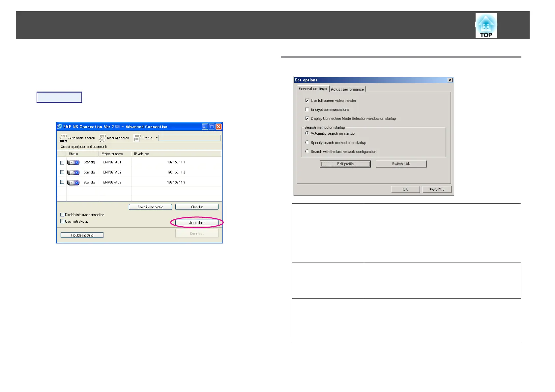Click the Profile toolbar label
Screen dimensions: 555x392
click(147, 138)
